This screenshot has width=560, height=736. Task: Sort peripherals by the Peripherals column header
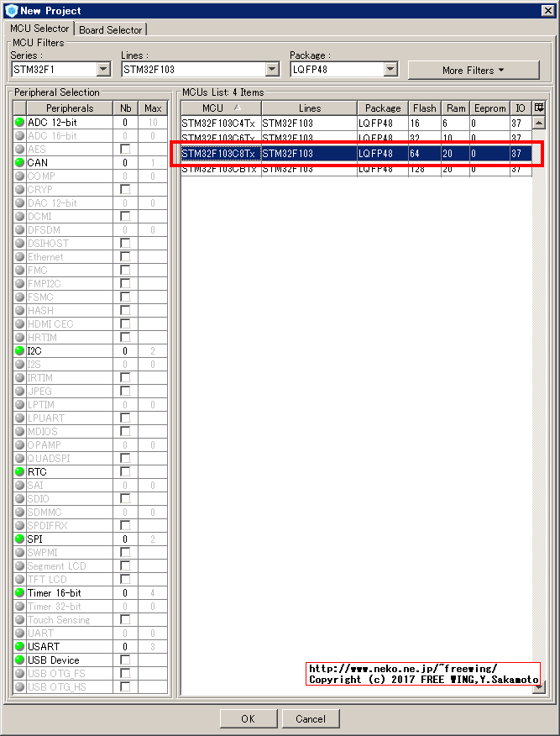pyautogui.click(x=70, y=108)
